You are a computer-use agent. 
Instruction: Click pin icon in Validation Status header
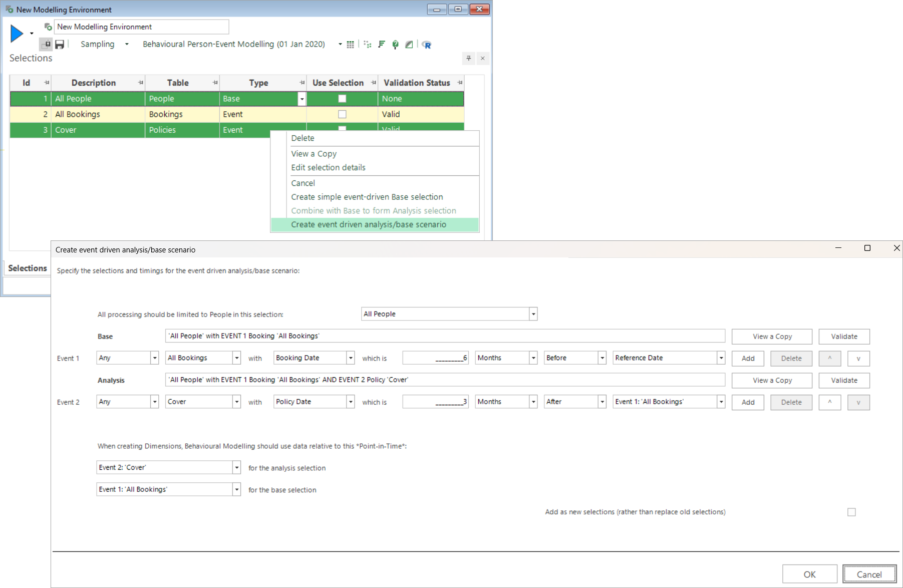(460, 83)
